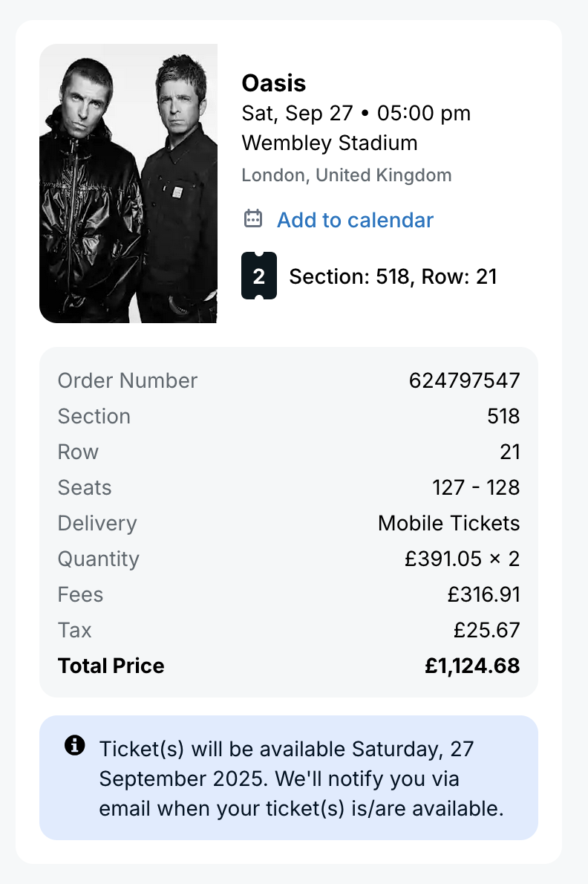Click the £316.91 fees amount
This screenshot has height=884, width=588.
[x=483, y=594]
